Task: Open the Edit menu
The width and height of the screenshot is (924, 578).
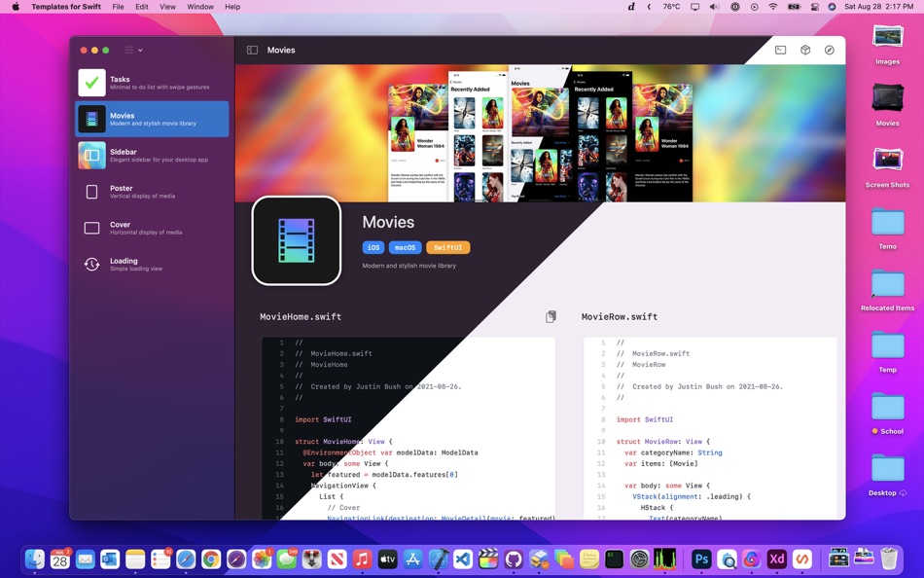Action: coord(142,7)
